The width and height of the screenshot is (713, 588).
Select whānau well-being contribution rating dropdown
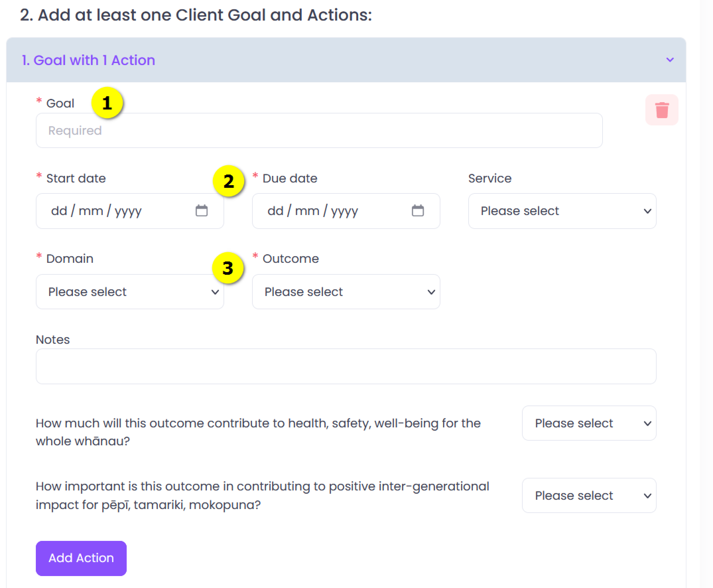589,423
